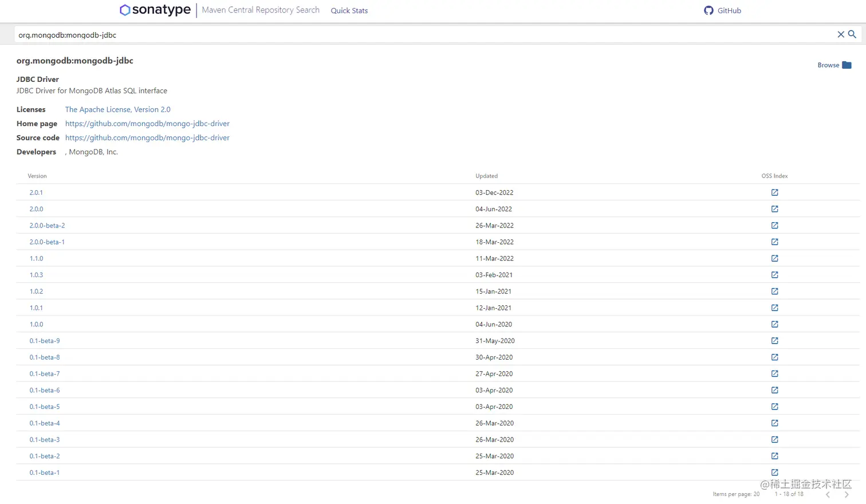Open OSS Index for version 1.0.3

774,275
